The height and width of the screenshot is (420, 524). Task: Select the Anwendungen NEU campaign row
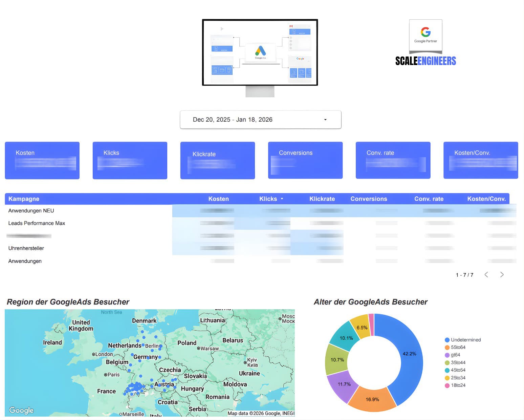(x=31, y=210)
